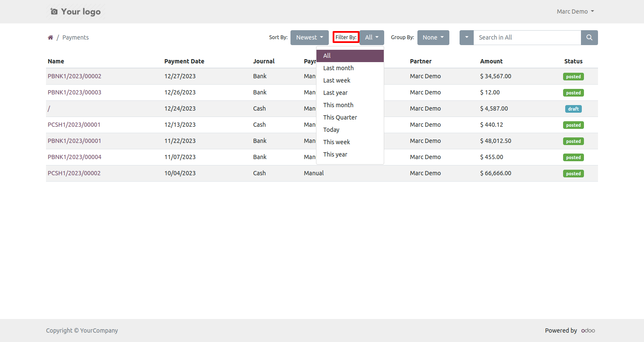
Task: Click the Payment Date column header
Action: tap(184, 61)
